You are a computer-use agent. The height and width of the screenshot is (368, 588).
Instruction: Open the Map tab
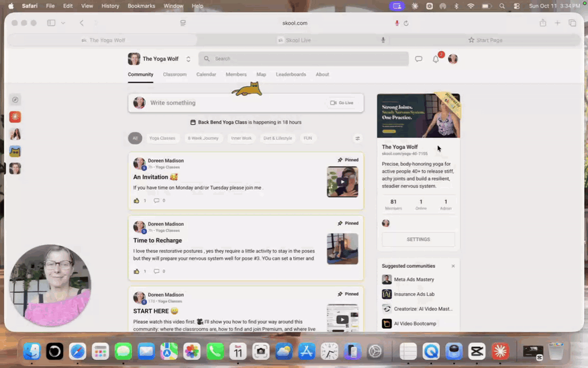click(x=261, y=74)
